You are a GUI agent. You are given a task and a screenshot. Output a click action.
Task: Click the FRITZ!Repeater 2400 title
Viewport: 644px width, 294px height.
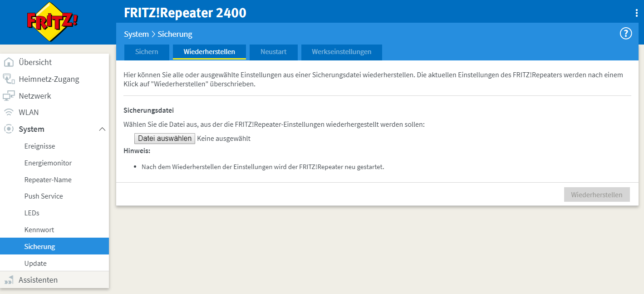[185, 13]
